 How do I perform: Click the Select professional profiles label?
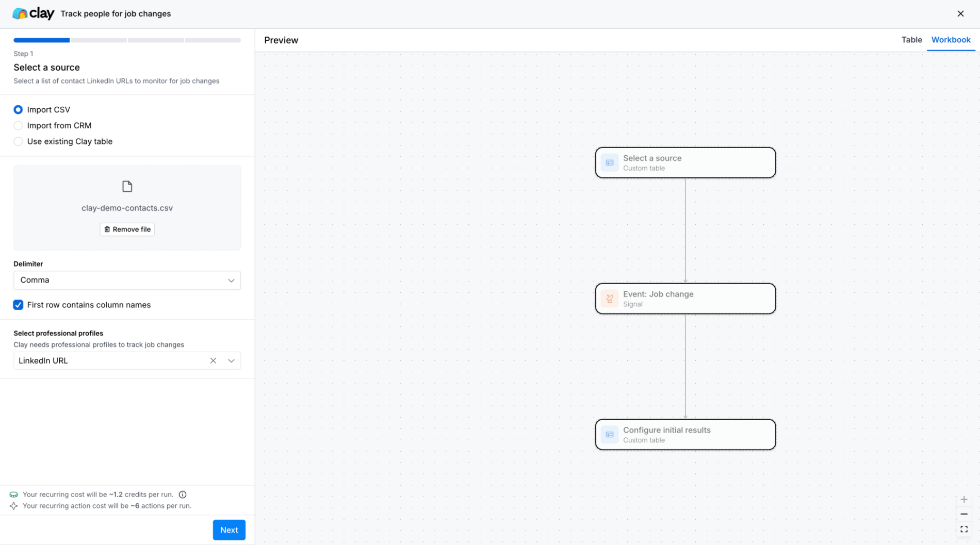click(58, 334)
